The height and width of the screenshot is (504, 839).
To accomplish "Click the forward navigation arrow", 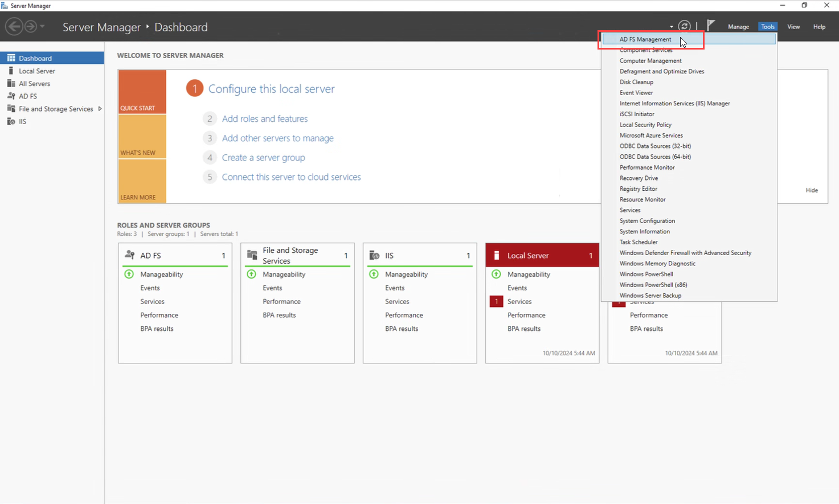I will (x=30, y=26).
